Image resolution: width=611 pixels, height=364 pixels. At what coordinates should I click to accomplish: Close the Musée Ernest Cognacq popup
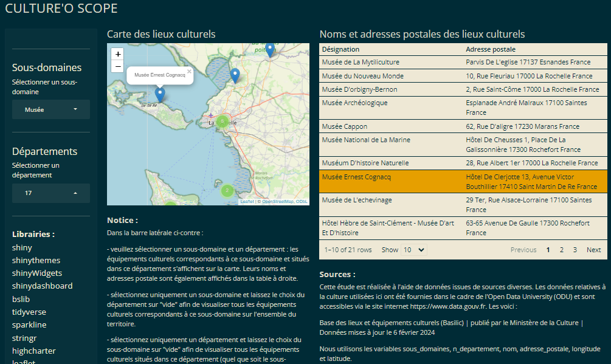(189, 71)
